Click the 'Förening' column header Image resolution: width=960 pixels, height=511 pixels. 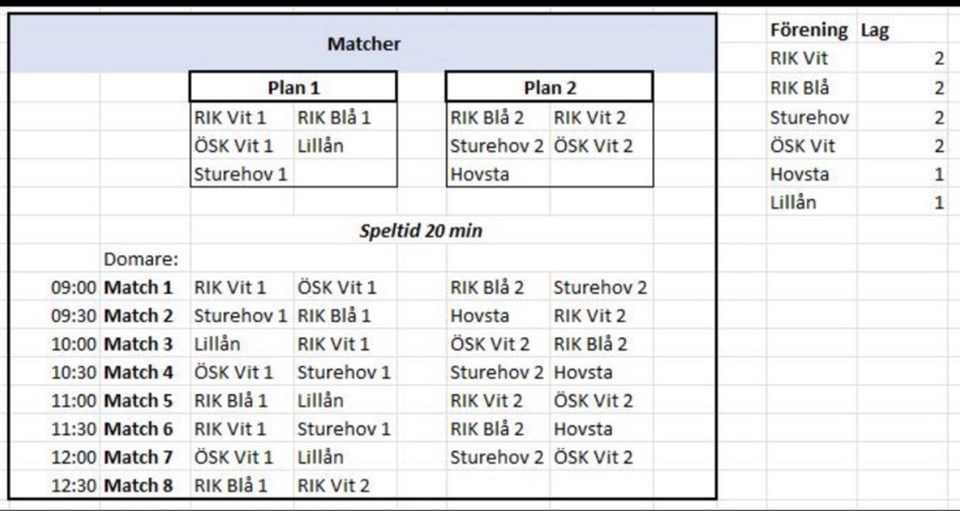[809, 31]
